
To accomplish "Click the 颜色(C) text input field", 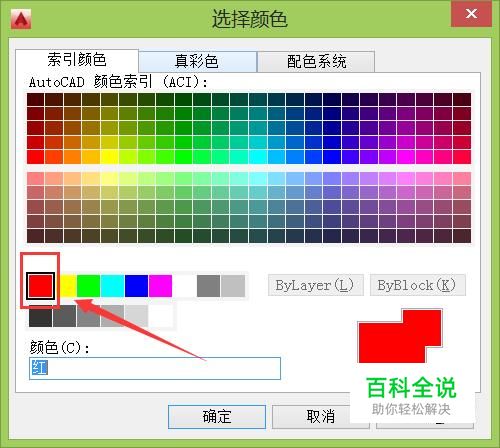I will click(155, 368).
